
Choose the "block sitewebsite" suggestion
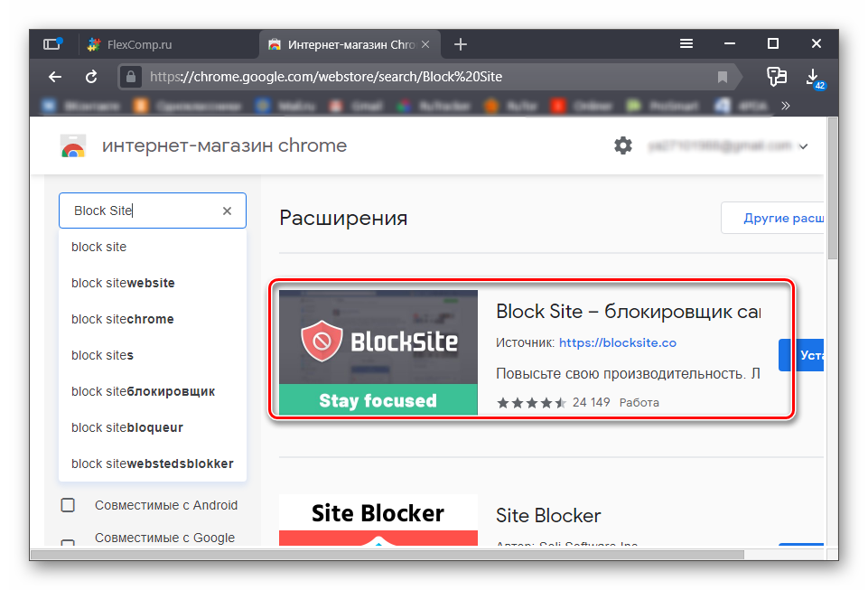click(153, 283)
